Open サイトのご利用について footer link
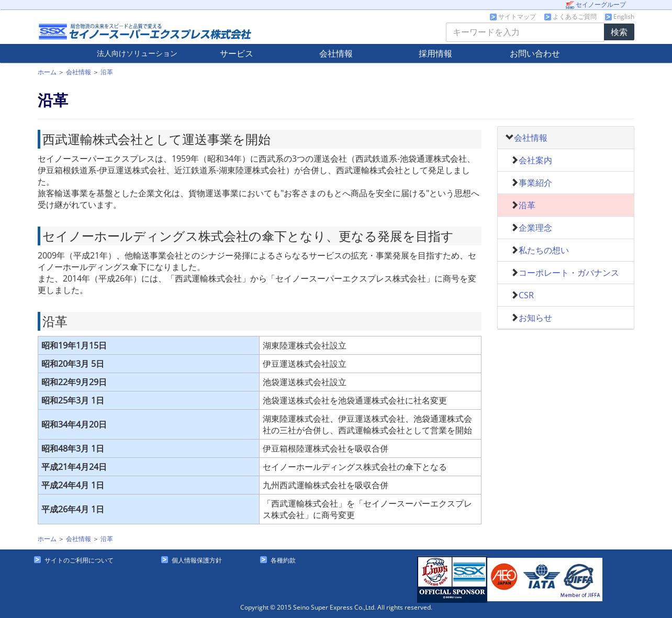This screenshot has height=618, width=672. point(79,560)
